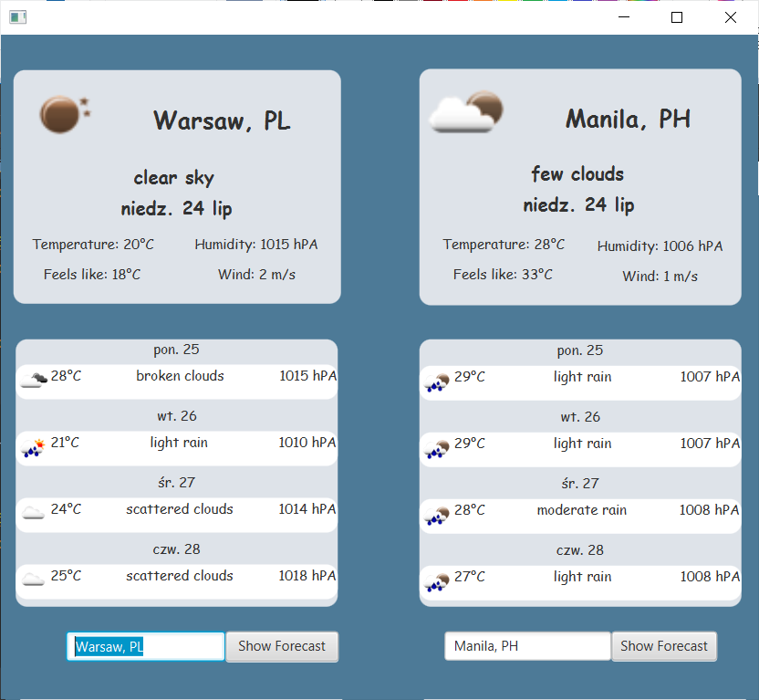The height and width of the screenshot is (700, 759).
Task: Click Warsaw 'czw. 28' day header
Action: pos(176,549)
